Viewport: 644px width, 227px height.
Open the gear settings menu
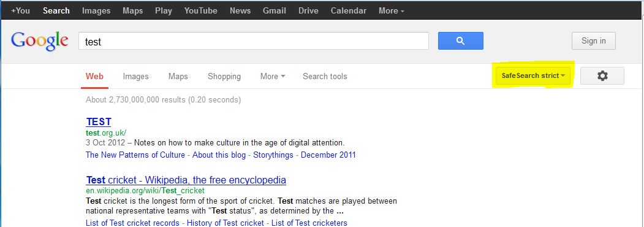(x=602, y=75)
